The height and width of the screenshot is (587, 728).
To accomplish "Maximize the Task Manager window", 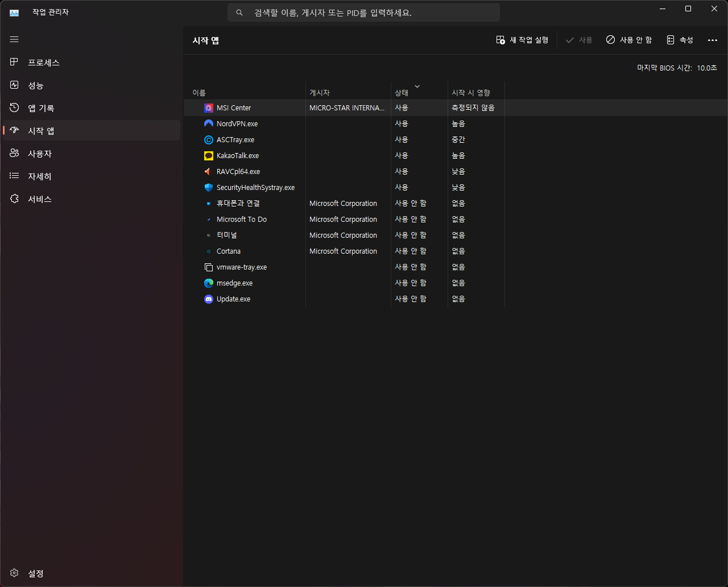I will click(688, 9).
